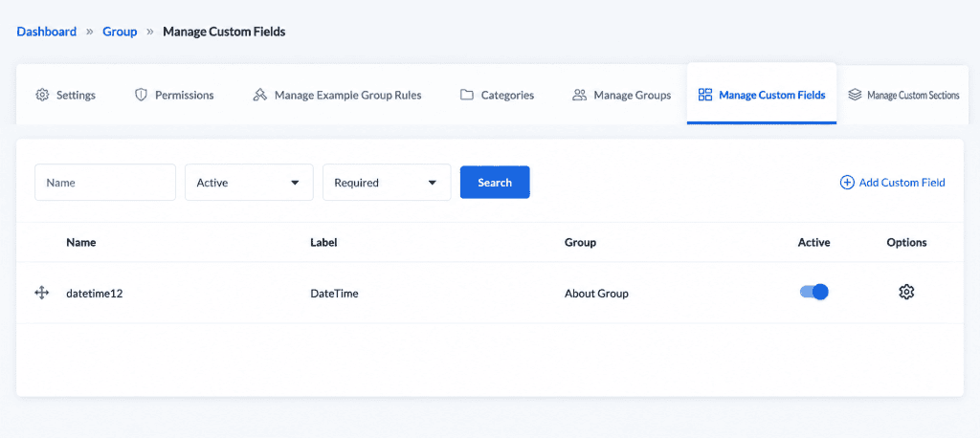Image resolution: width=980 pixels, height=438 pixels.
Task: Click the shield icon in the Permissions tab
Action: pyautogui.click(x=141, y=95)
